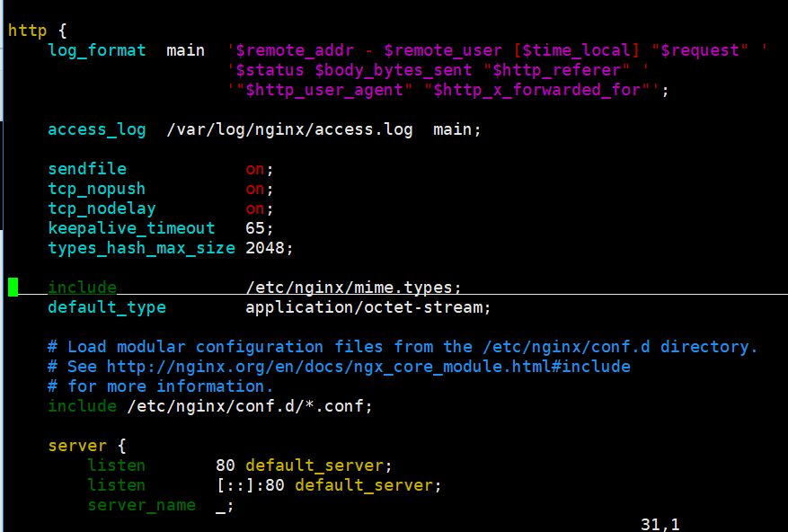Click the first 'listen' directive
This screenshot has width=788, height=532.
(116, 465)
